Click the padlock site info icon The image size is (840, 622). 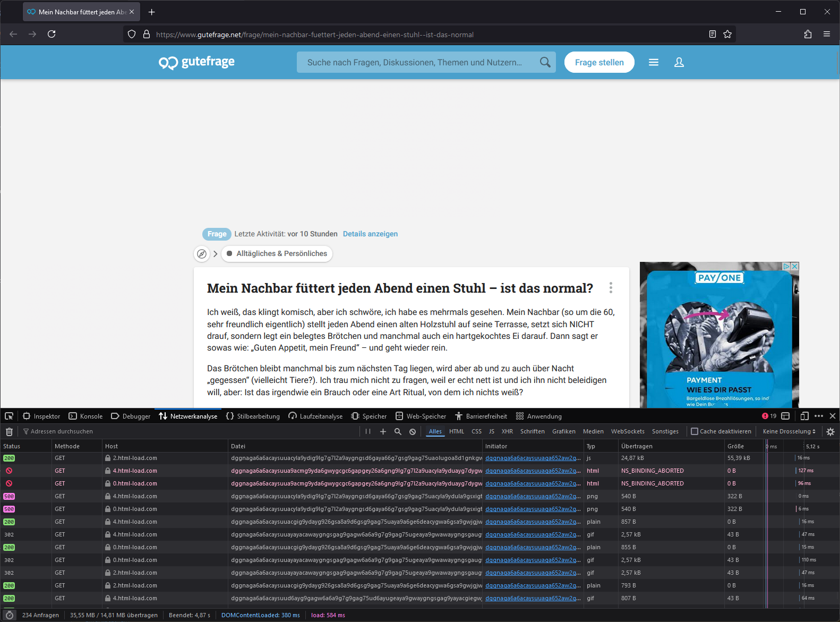coord(147,34)
